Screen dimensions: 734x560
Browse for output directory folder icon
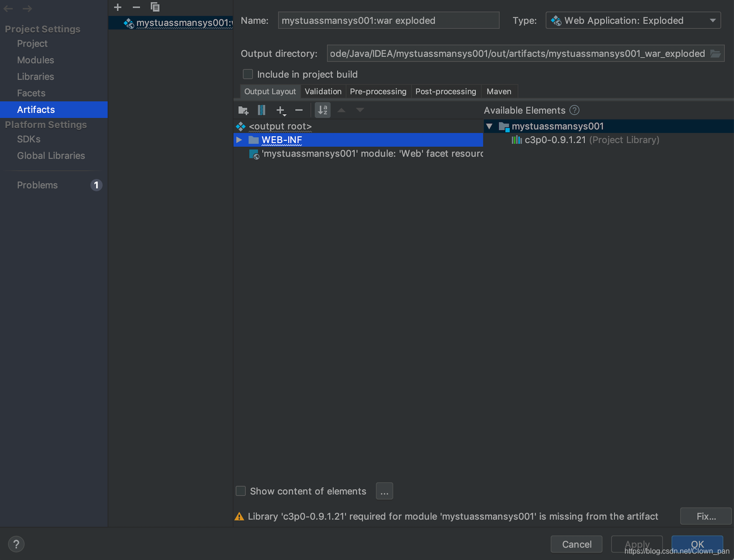715,54
